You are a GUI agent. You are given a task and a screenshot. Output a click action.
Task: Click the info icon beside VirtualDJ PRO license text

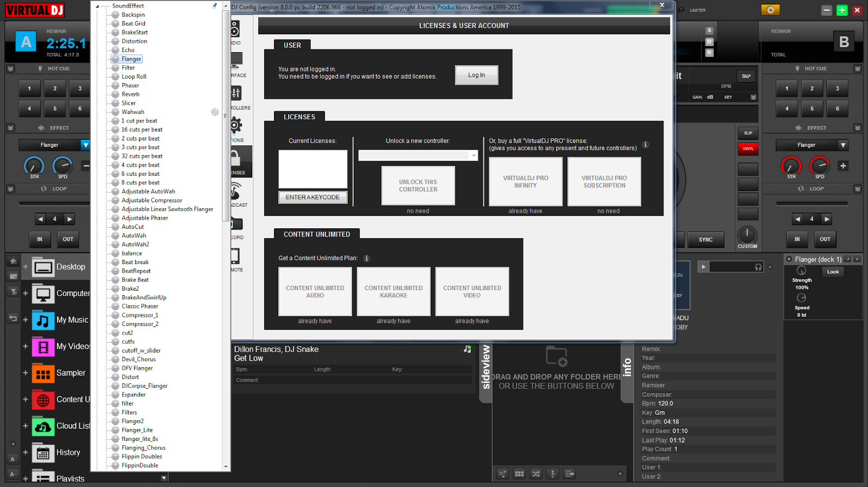click(646, 145)
